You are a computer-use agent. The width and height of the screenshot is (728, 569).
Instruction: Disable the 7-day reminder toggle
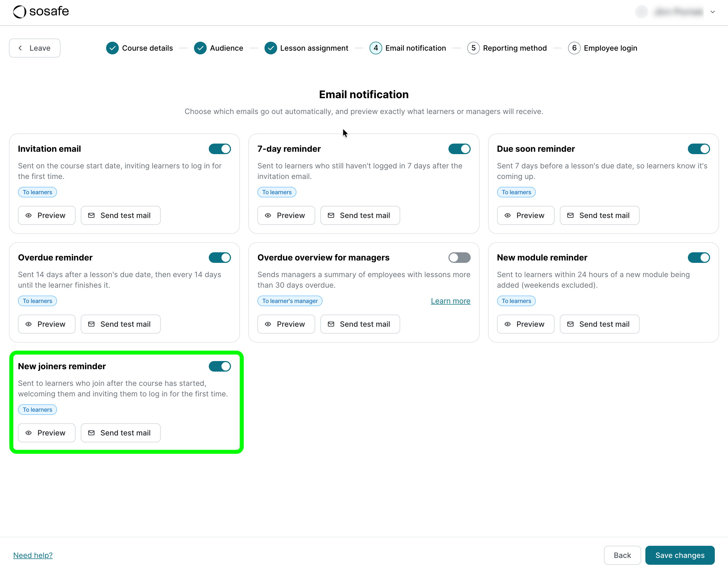tap(459, 149)
